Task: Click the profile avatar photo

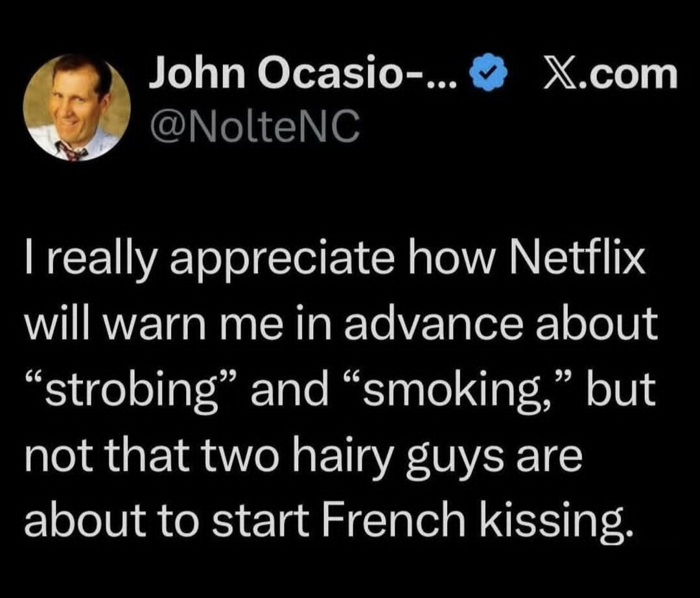Action: click(76, 107)
